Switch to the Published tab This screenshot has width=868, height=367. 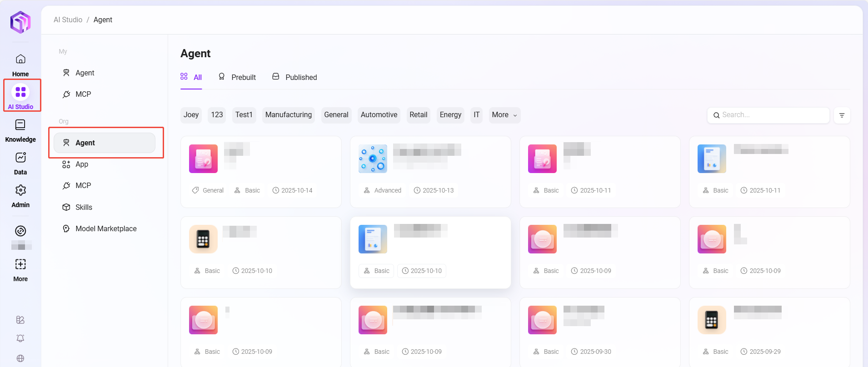tap(294, 77)
